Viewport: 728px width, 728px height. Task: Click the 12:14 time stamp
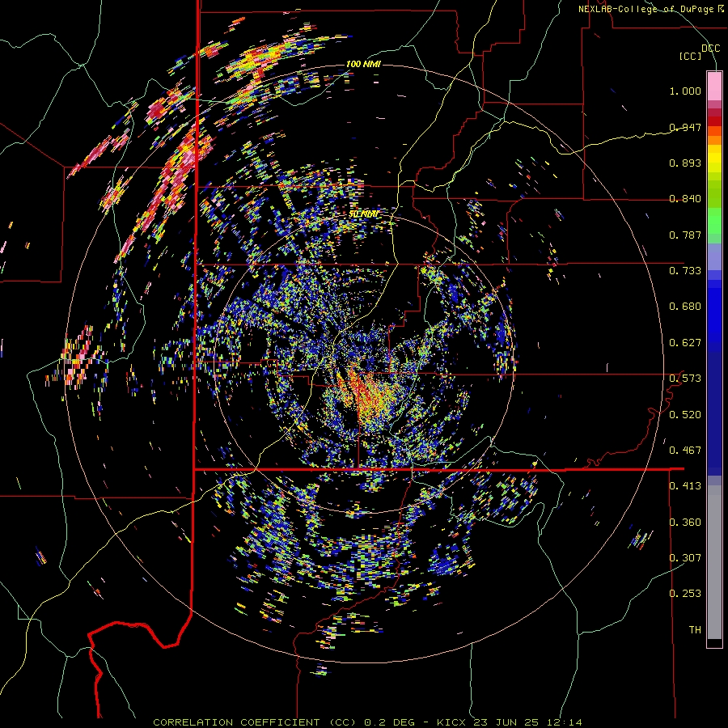click(564, 722)
